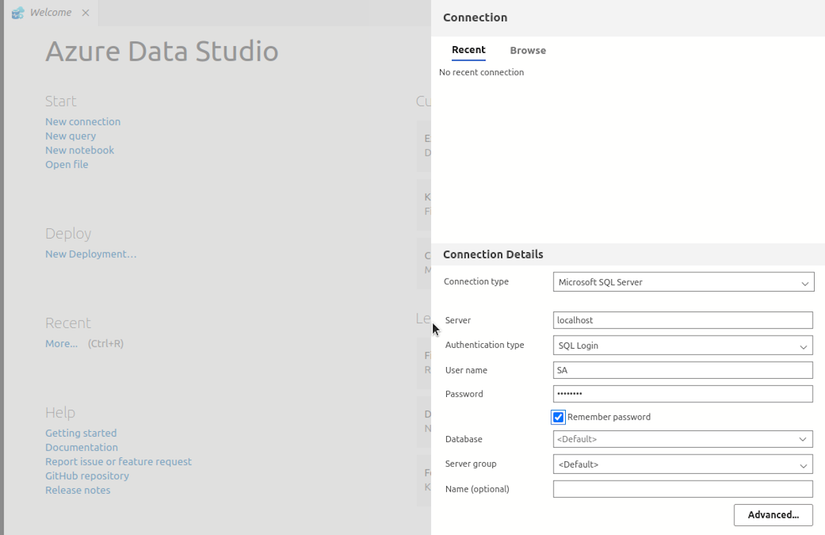Start a New Deployment from Deploy section

point(90,254)
